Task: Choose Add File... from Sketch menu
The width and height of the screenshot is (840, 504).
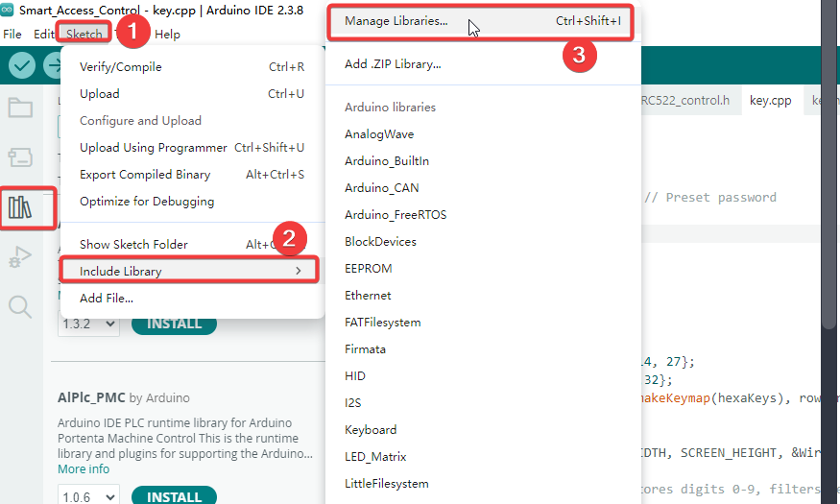Action: point(192,299)
